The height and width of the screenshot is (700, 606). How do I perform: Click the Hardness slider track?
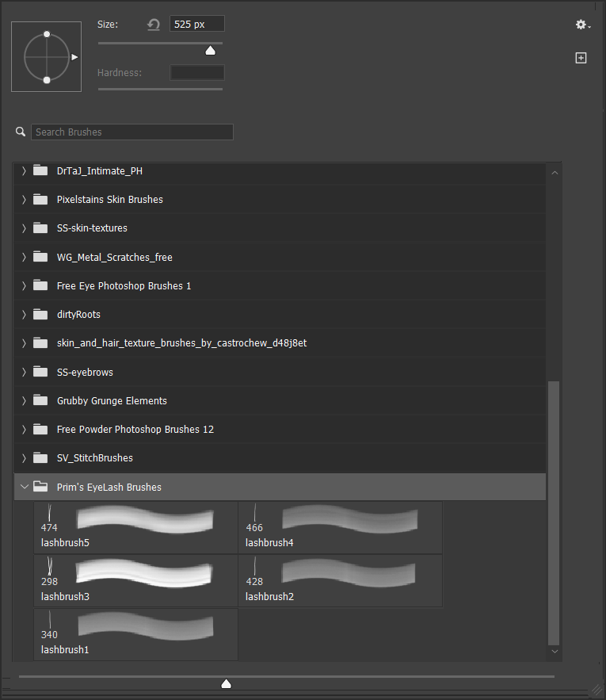tap(160, 89)
